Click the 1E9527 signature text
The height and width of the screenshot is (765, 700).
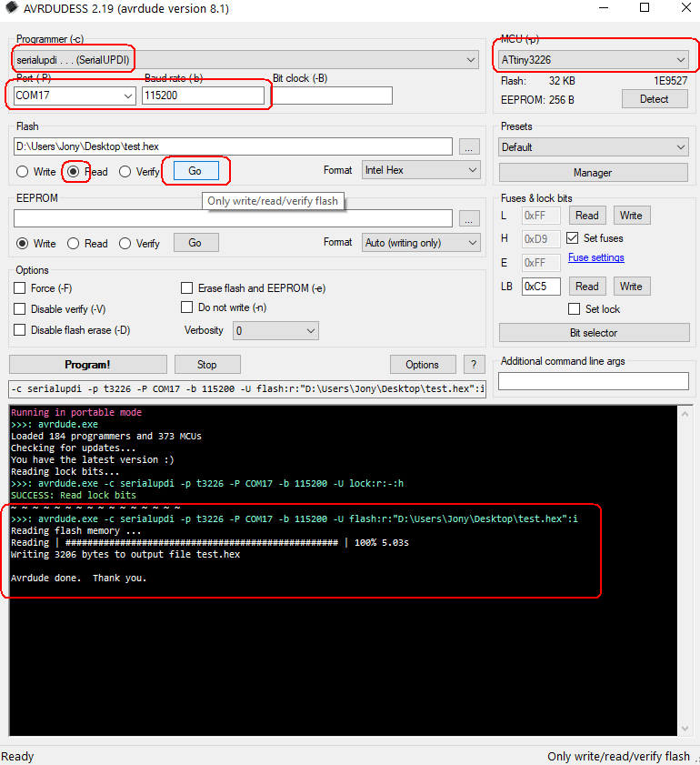[670, 81]
